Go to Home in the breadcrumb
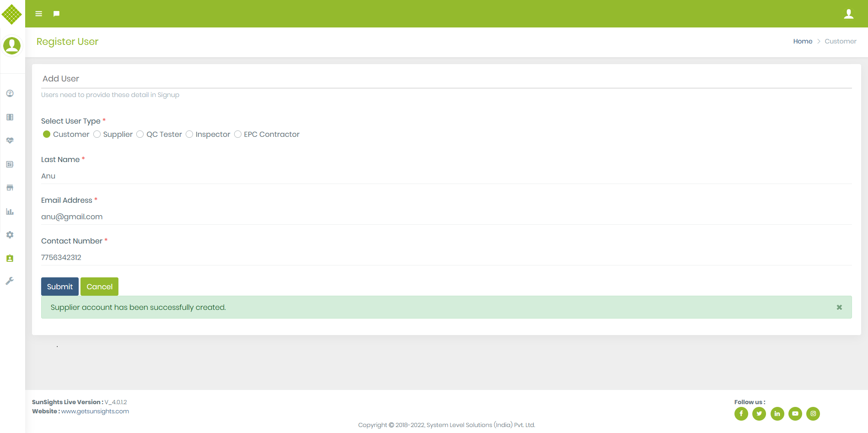868x433 pixels. pyautogui.click(x=803, y=41)
